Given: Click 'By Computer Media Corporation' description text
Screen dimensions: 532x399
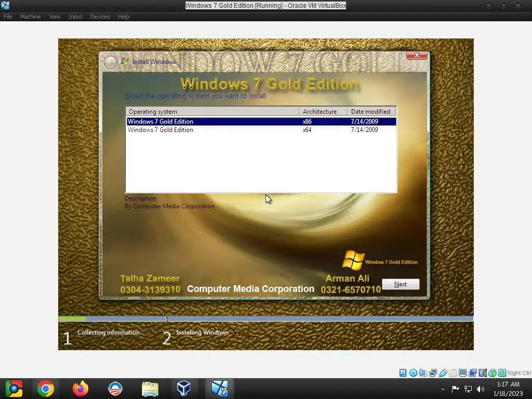Looking at the screenshot, I should [169, 206].
